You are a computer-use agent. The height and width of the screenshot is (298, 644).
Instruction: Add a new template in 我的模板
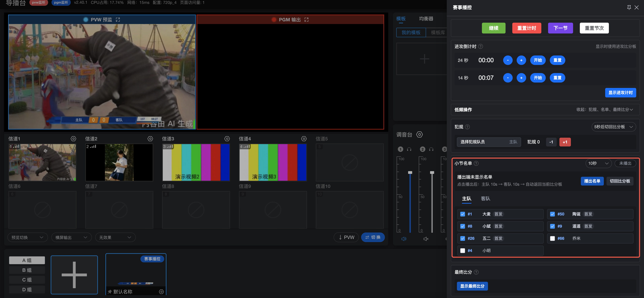424,59
